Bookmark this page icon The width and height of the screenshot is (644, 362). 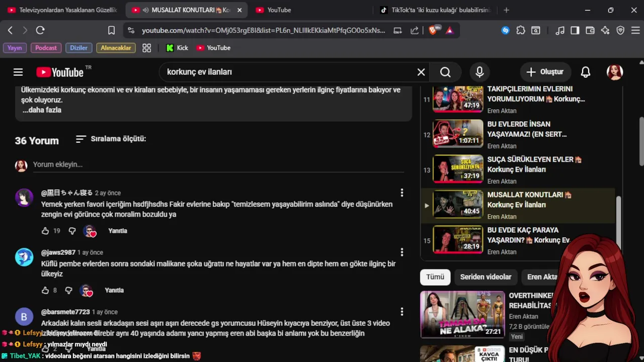(x=112, y=30)
